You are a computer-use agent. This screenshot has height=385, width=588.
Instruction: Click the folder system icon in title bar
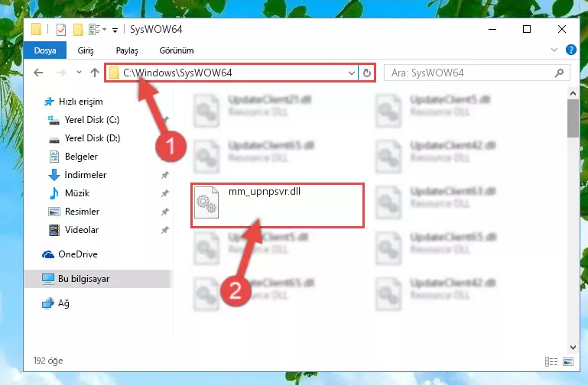pos(37,29)
